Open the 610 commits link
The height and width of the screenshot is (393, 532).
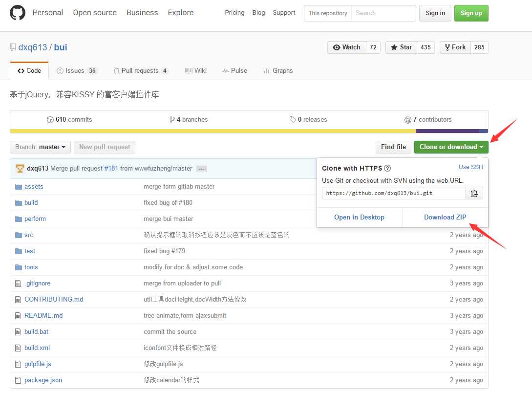click(x=69, y=120)
